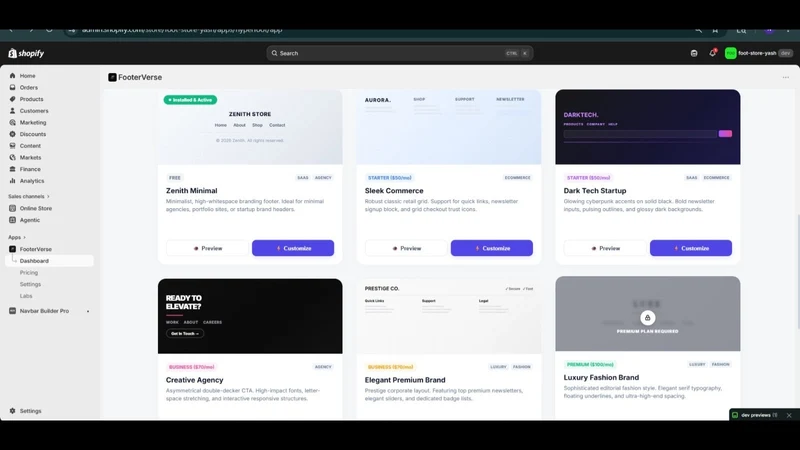
Task: Click the Luxury Fashion Brand title
Action: (x=601, y=378)
